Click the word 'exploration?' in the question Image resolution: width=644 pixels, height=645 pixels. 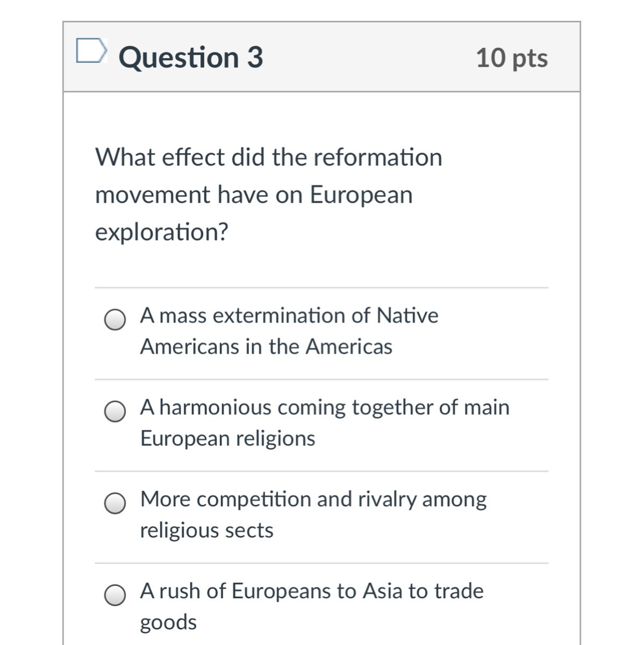coord(162,232)
